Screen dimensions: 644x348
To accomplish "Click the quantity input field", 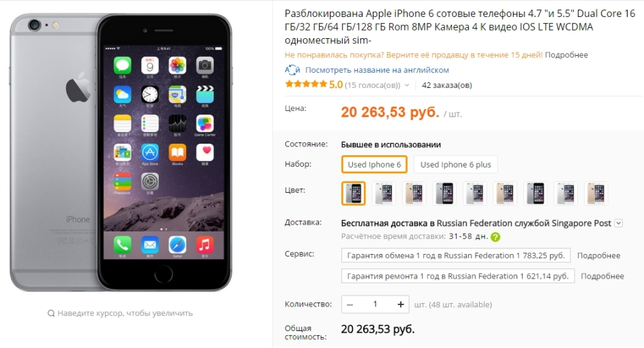I will pyautogui.click(x=375, y=304).
